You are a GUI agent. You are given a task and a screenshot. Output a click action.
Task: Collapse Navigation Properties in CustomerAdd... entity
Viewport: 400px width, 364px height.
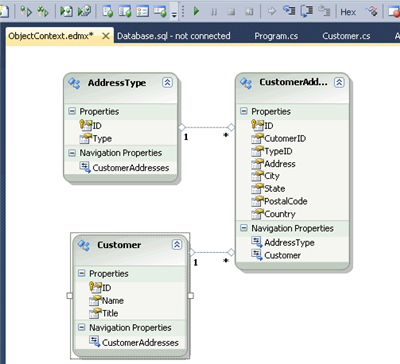pos(244,228)
